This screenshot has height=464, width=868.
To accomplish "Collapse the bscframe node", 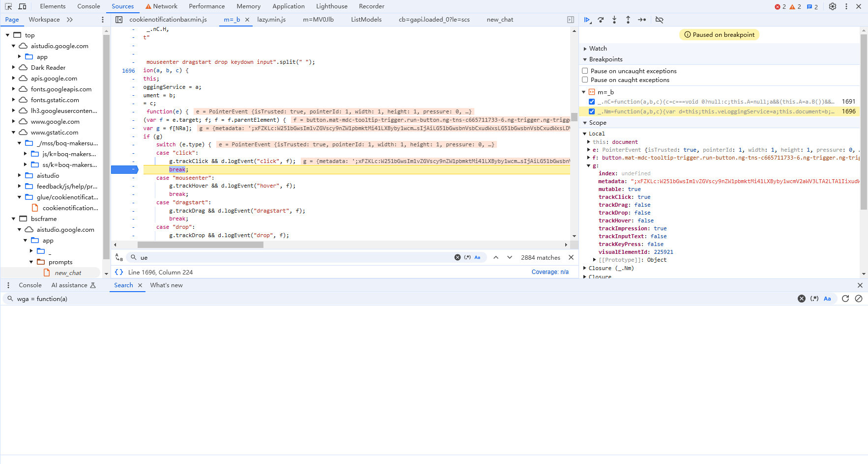I will click(14, 219).
